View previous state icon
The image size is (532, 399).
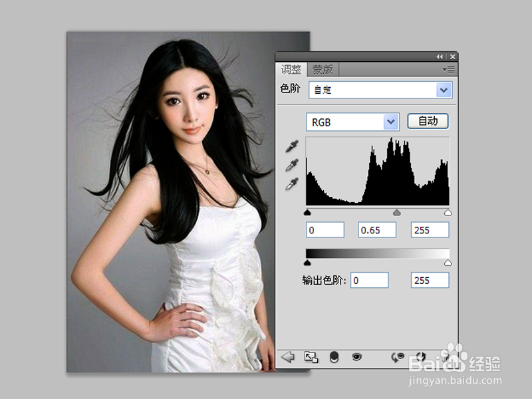[398, 357]
